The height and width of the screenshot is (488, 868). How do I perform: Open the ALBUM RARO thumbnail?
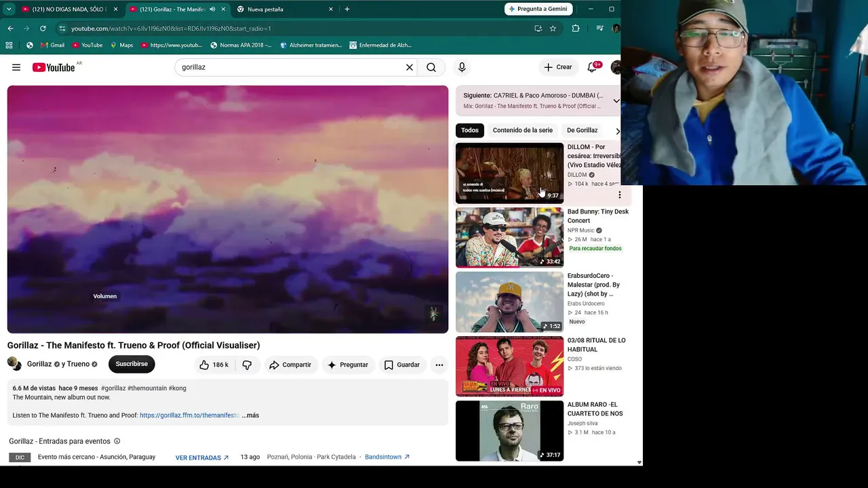[509, 430]
